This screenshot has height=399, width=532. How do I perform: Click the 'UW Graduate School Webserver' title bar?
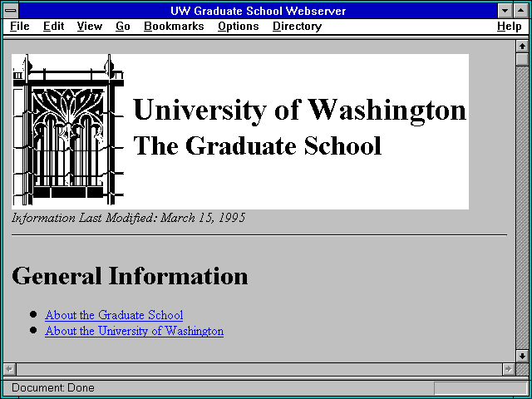(259, 11)
